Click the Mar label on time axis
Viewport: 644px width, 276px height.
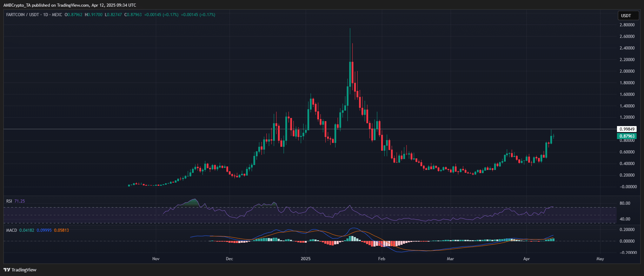[450, 259]
